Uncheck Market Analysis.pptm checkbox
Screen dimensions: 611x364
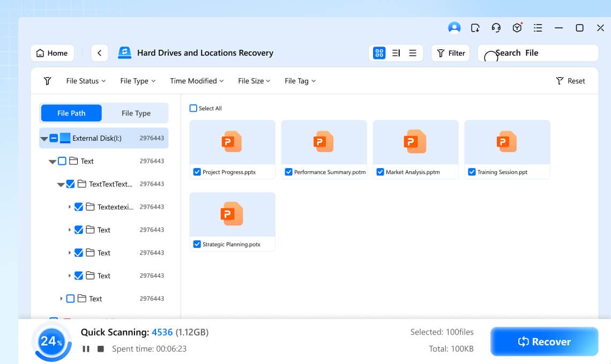381,172
